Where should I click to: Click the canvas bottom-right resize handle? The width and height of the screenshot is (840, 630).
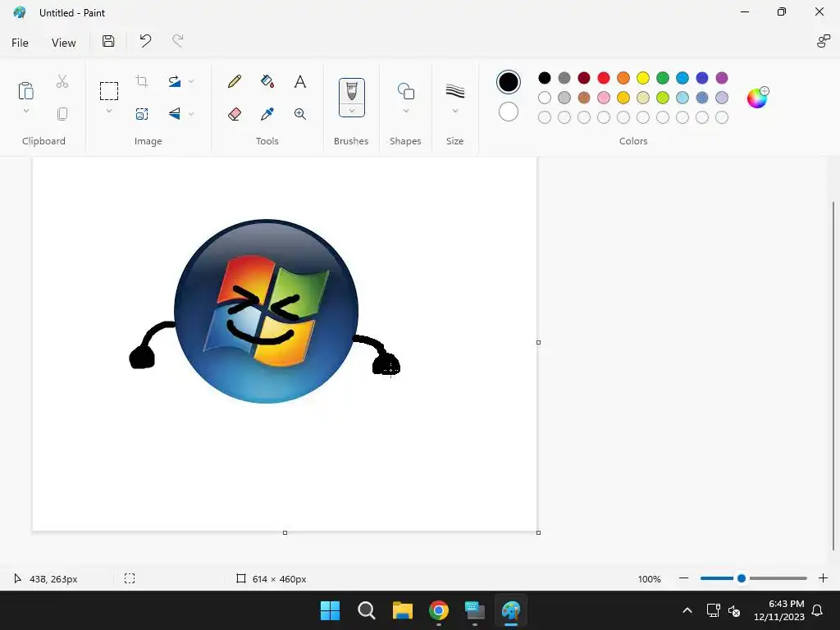coord(538,532)
